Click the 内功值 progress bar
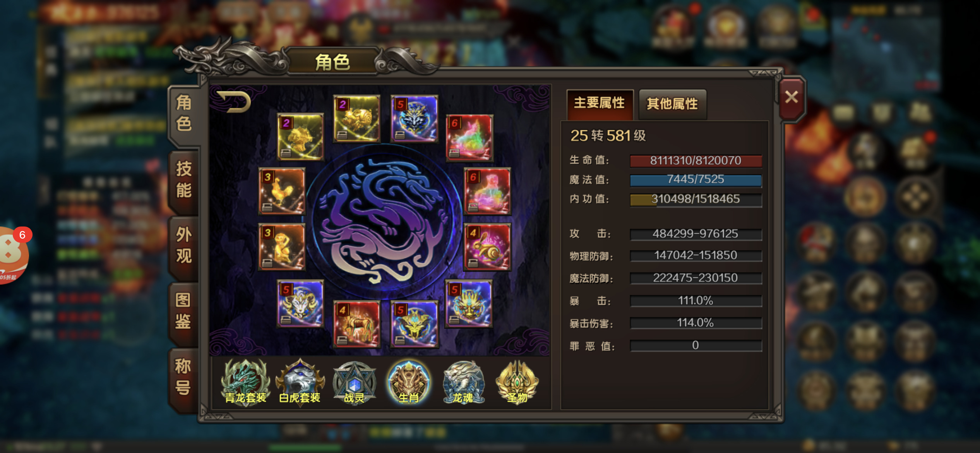Image resolution: width=980 pixels, height=453 pixels. [x=696, y=200]
